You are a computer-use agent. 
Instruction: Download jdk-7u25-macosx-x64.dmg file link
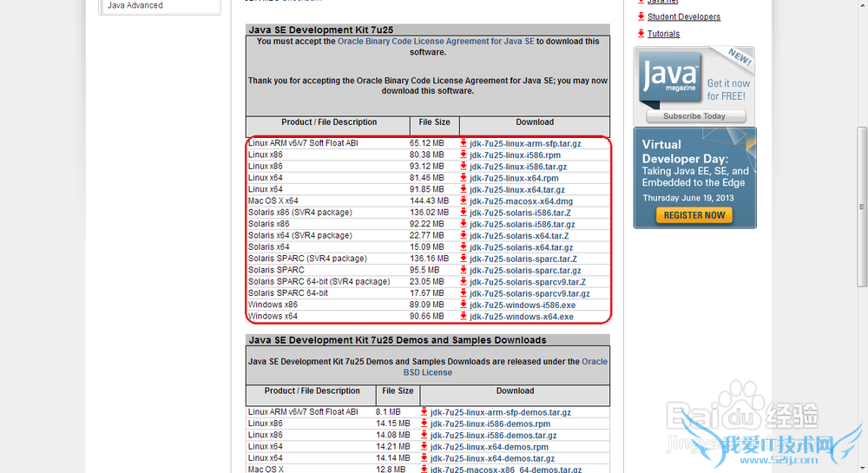521,201
